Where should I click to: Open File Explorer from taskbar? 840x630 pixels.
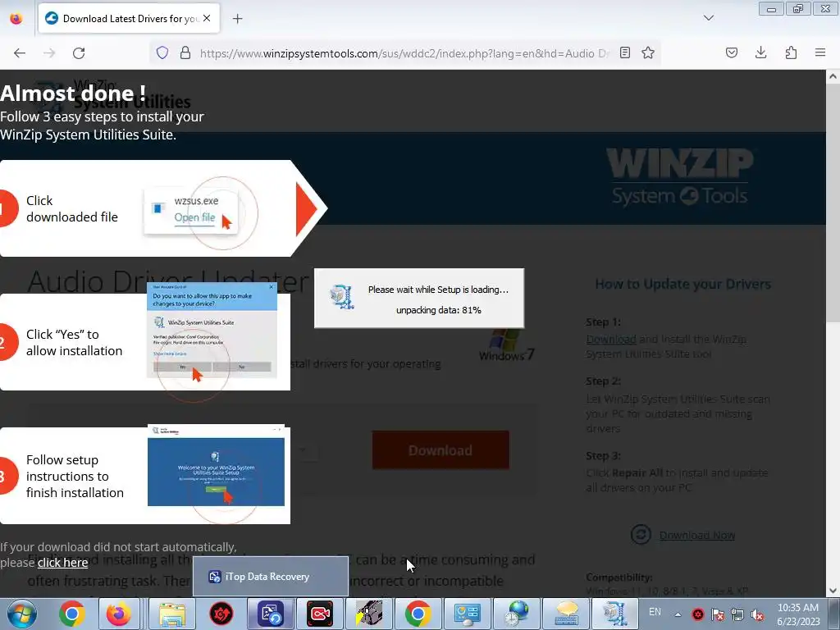pyautogui.click(x=172, y=614)
